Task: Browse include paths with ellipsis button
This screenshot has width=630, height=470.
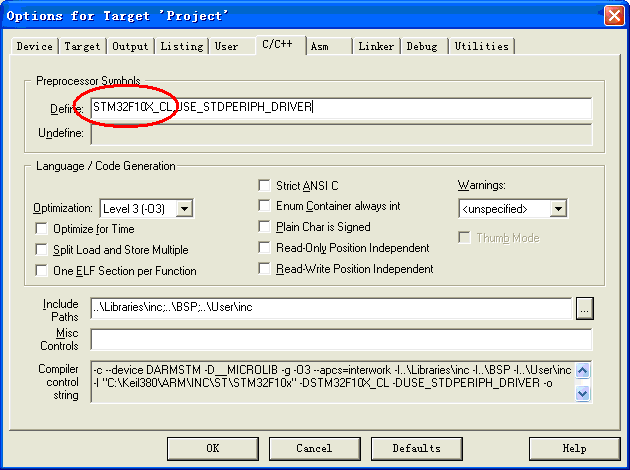Action: point(585,308)
